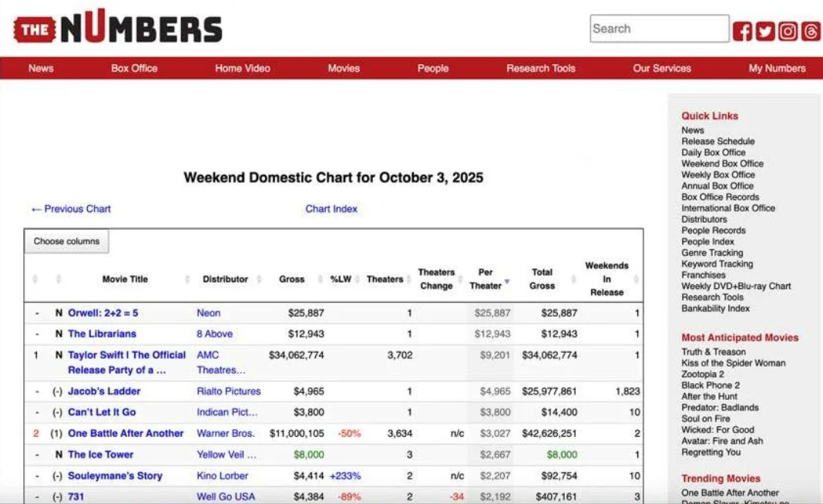
Task: Open the 8 Above distributor page
Action: (x=215, y=334)
